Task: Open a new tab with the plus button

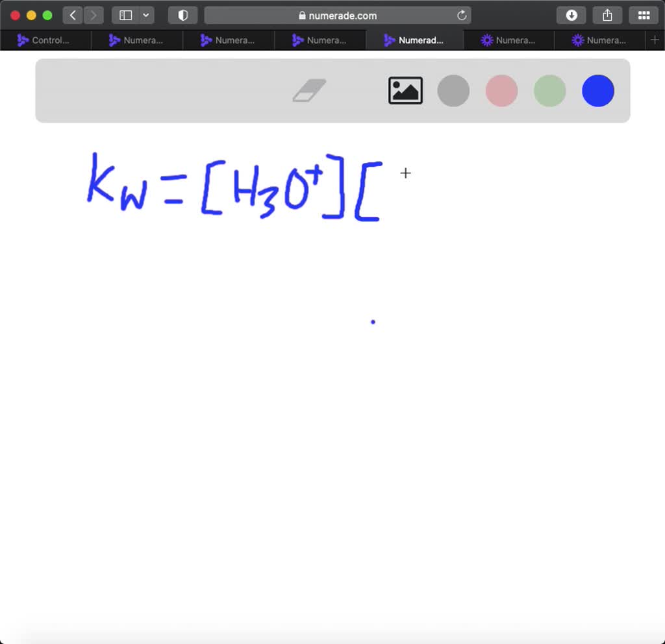Action: [655, 40]
